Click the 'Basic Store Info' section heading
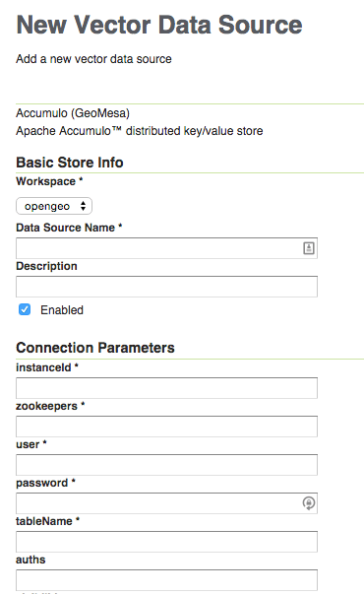Viewport: 364px width, 594px height. coord(70,163)
